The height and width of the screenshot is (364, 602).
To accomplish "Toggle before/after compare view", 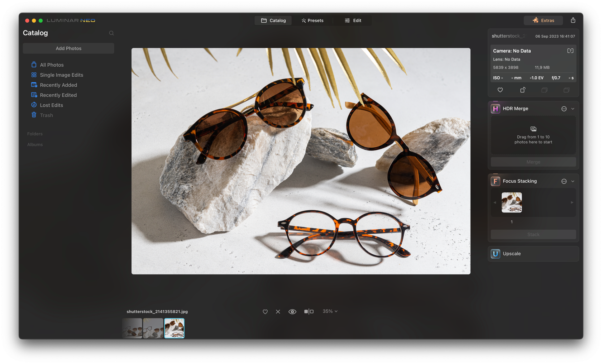I will coord(309,312).
